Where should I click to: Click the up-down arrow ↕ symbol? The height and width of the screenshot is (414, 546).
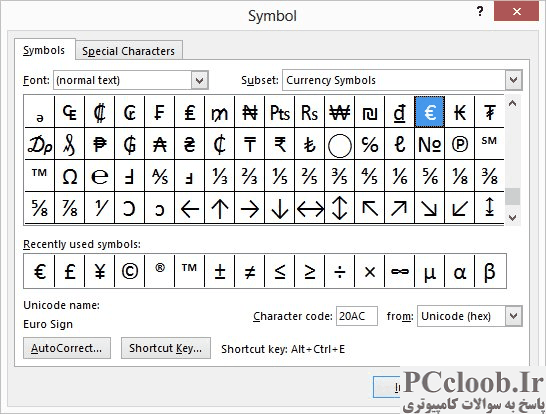click(340, 208)
